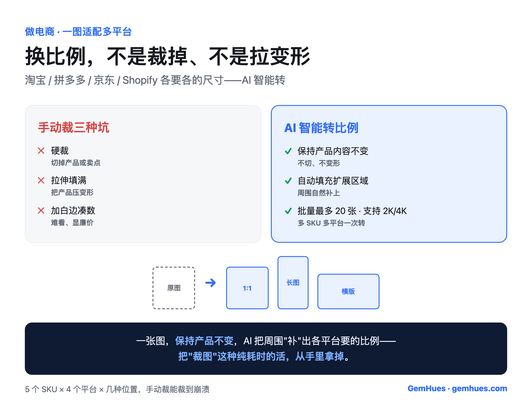Click the subtitle starting with 淘宝 / 拼多多
This screenshot has width=532, height=416.
155,80
